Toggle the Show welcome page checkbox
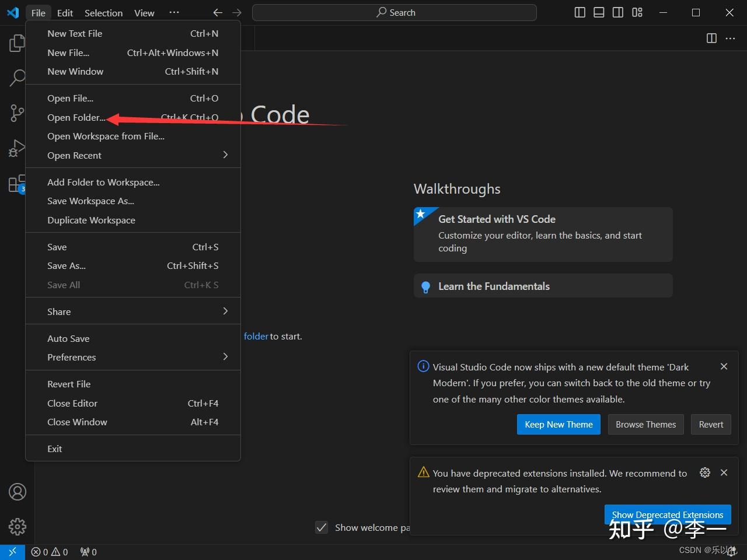 pos(322,527)
